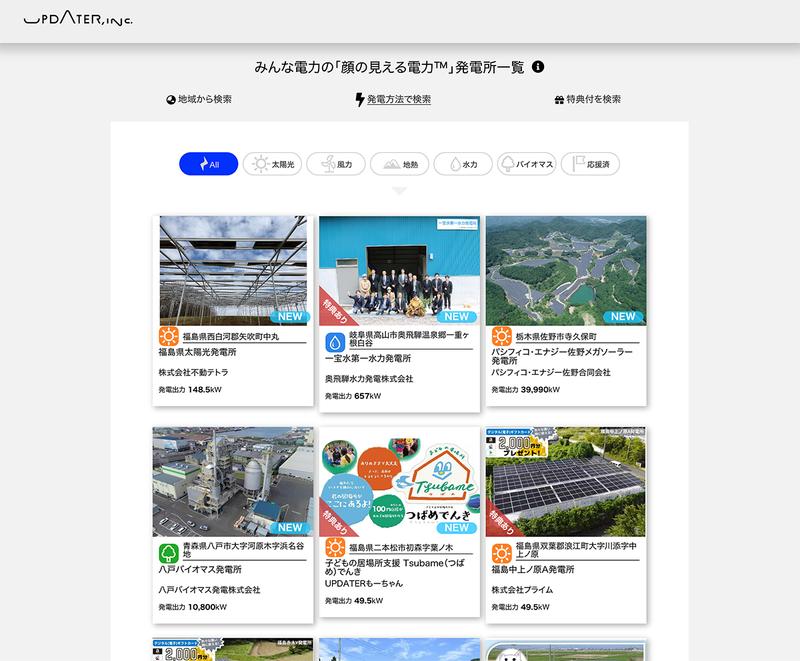Viewport: 800px width, 661px height.
Task: Click the 39,990kW output value
Action: (x=540, y=390)
